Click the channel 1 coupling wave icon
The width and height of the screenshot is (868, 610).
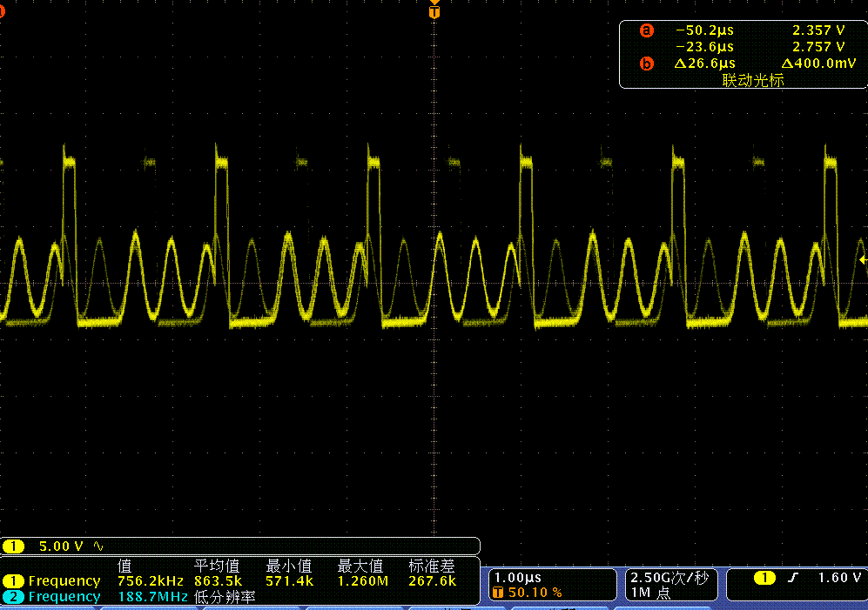[x=98, y=546]
